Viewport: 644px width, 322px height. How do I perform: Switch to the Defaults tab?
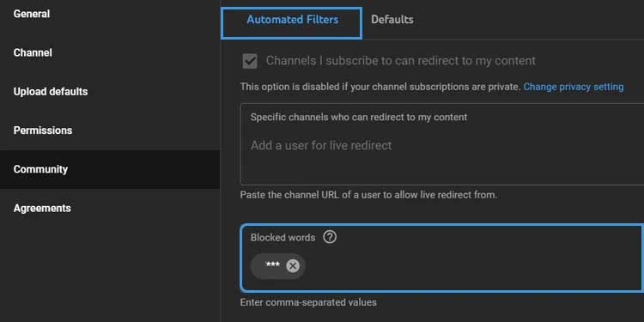click(392, 20)
